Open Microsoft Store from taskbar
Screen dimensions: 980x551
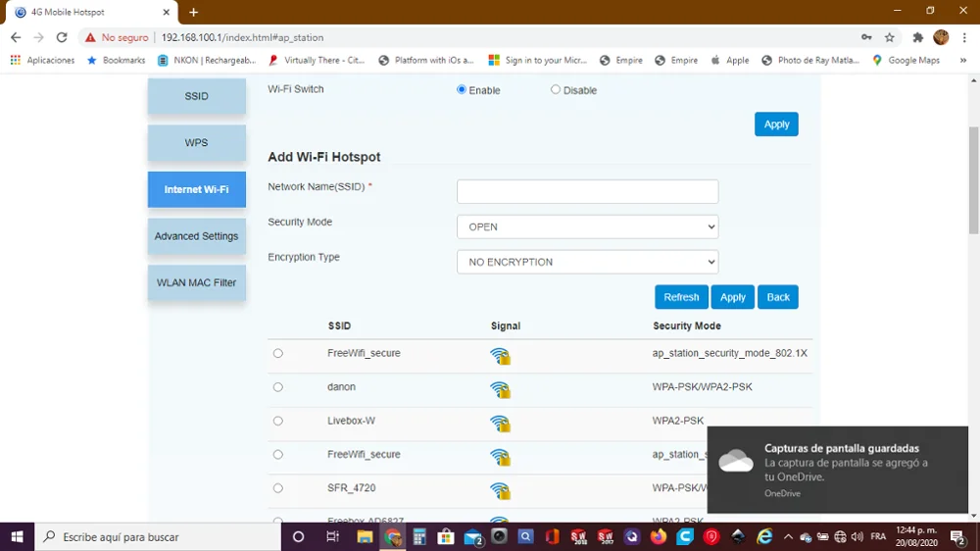[x=446, y=536]
